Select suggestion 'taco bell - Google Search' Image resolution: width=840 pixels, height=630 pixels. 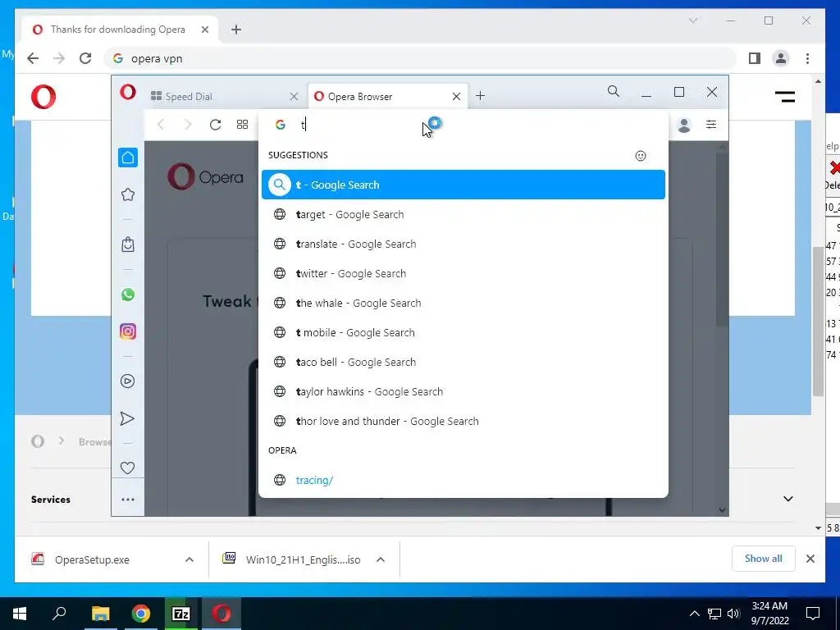coord(463,362)
